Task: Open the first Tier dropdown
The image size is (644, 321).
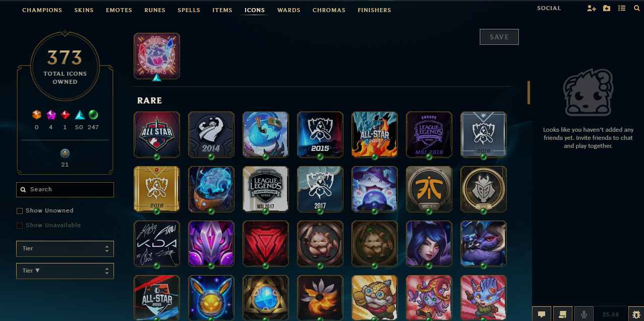Action: pos(65,249)
